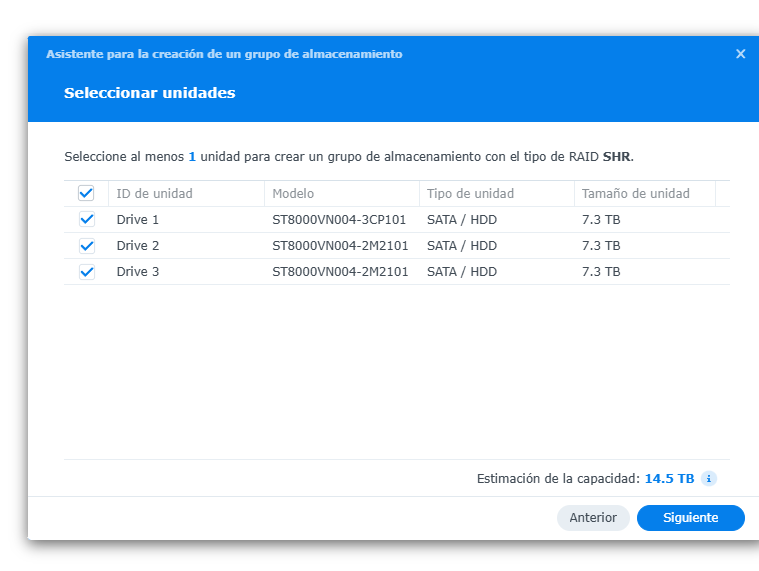Click the Drive 3 model ST8000VN004-2M2101 cell
This screenshot has width=759, height=571.
tap(339, 271)
